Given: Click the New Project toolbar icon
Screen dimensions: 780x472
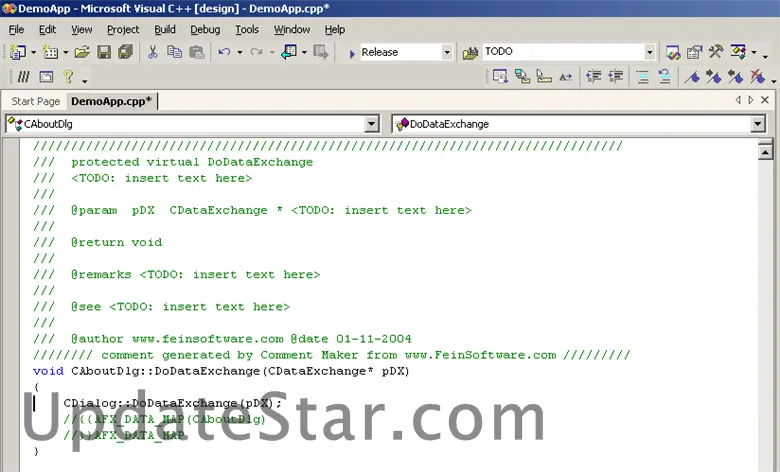Looking at the screenshot, I should click(x=18, y=52).
